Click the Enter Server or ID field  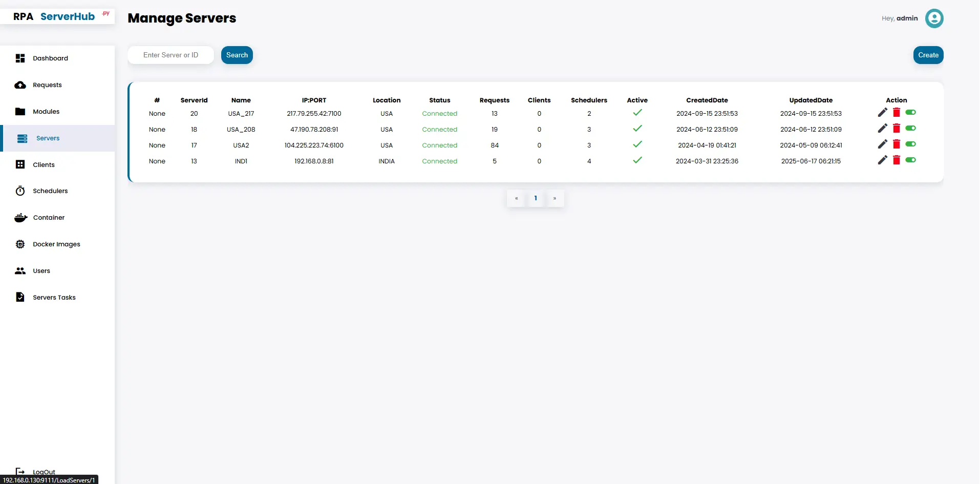(x=171, y=55)
